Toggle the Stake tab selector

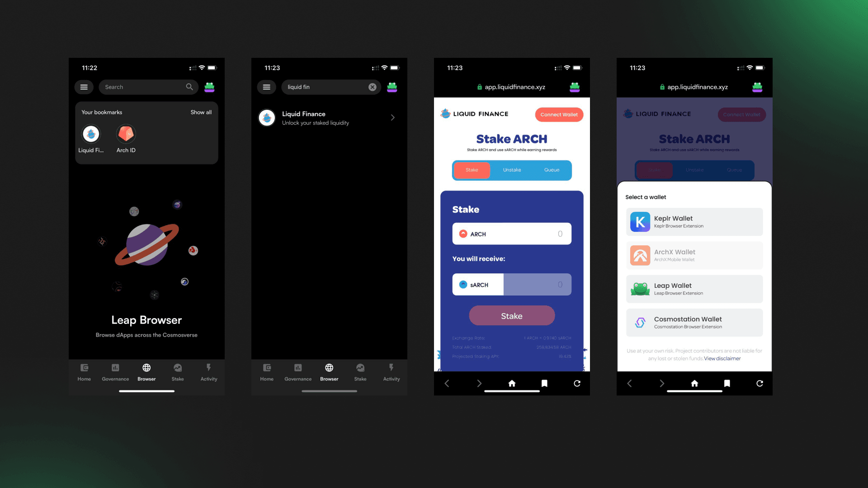(x=471, y=170)
